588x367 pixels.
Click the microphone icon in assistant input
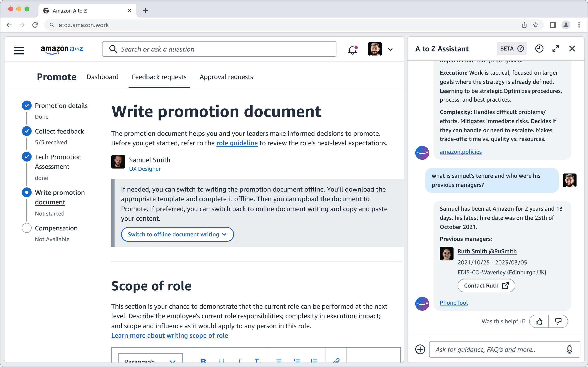coord(569,349)
